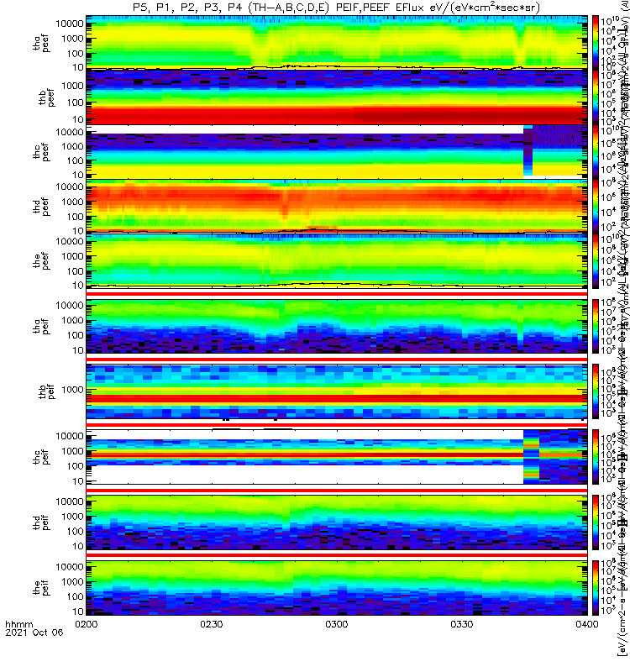Screen dimensions: 630x672
Task: Click inside the tha peef spectrogram panel
Action: click(x=337, y=42)
